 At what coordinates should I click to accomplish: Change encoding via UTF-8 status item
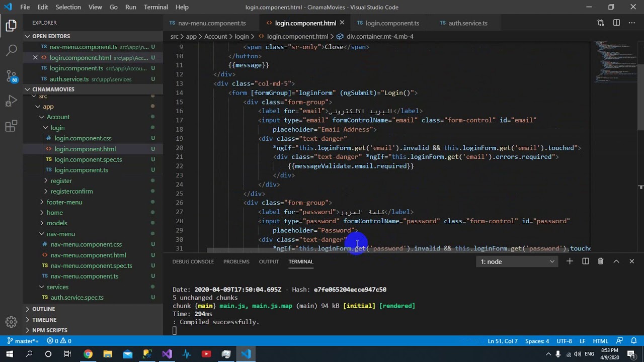[x=564, y=341]
